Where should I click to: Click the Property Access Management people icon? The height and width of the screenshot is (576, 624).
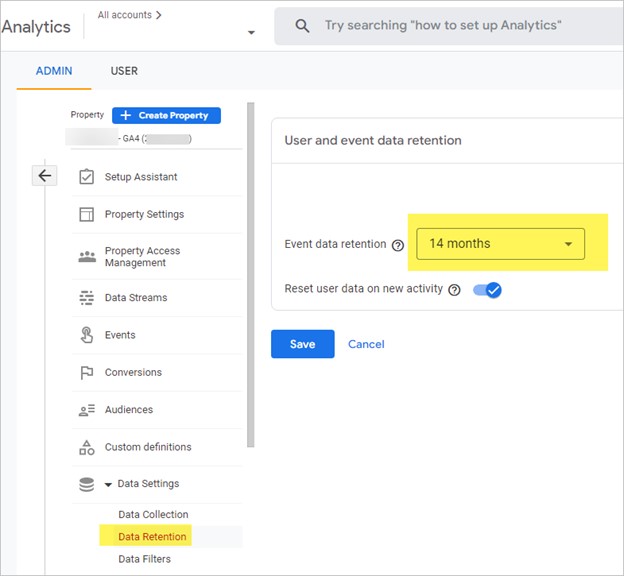(87, 257)
